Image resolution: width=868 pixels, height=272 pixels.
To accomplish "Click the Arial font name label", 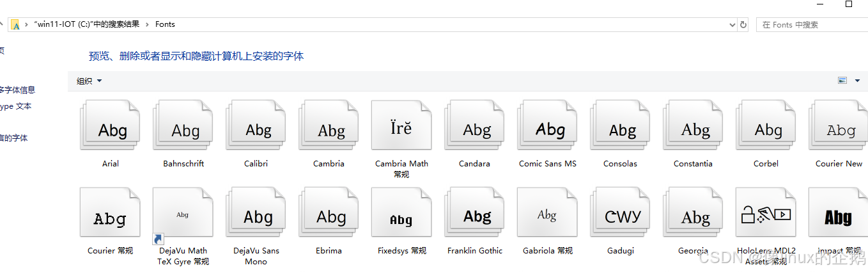I will [111, 163].
